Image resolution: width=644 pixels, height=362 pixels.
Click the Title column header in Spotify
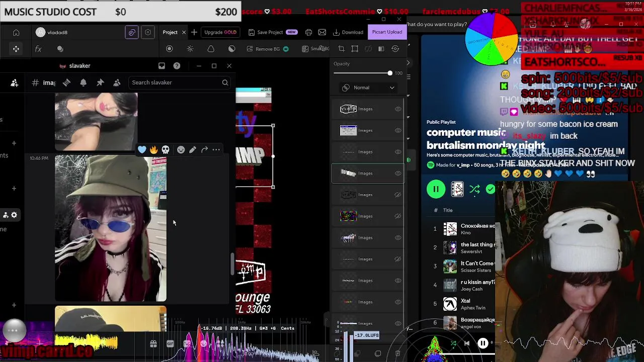pyautogui.click(x=448, y=210)
